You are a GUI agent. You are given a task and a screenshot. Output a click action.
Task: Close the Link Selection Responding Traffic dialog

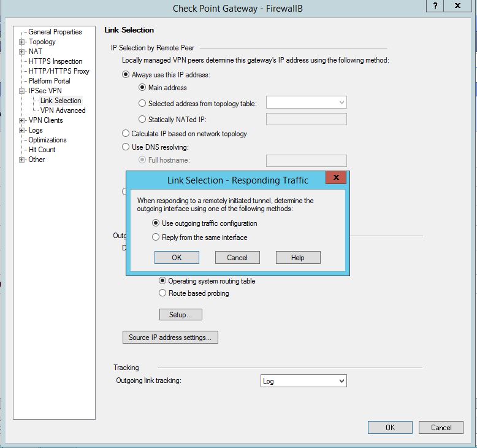(x=336, y=177)
